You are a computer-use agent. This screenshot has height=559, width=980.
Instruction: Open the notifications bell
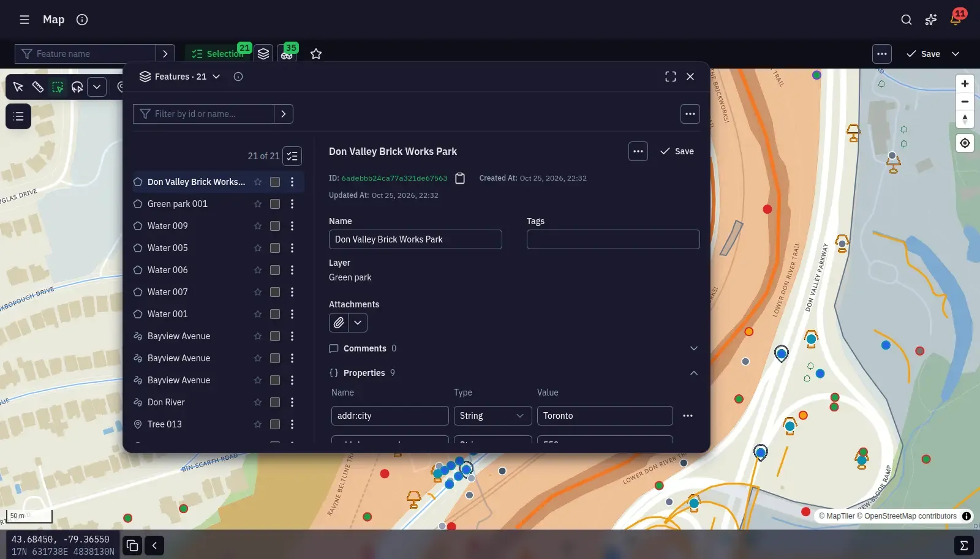956,20
